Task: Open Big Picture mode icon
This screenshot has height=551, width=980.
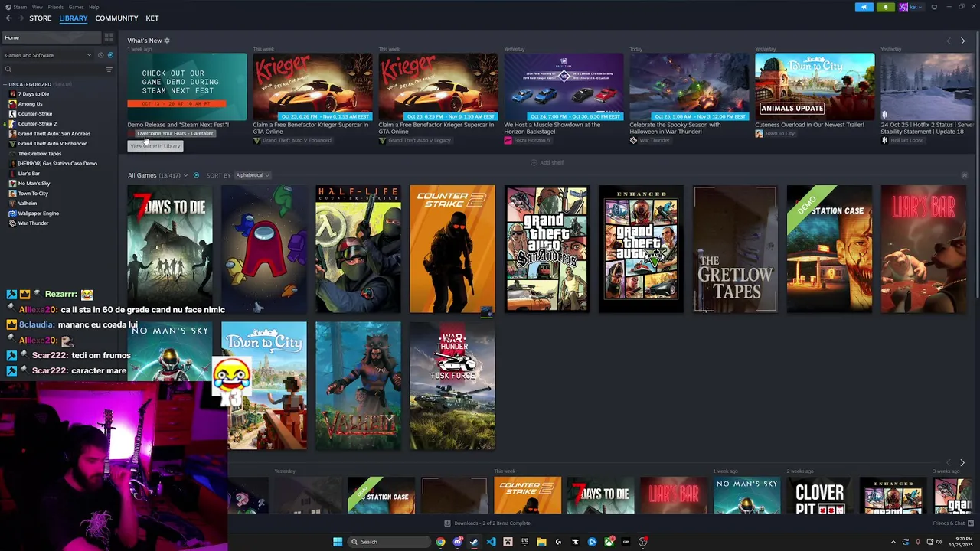Action: coord(934,7)
